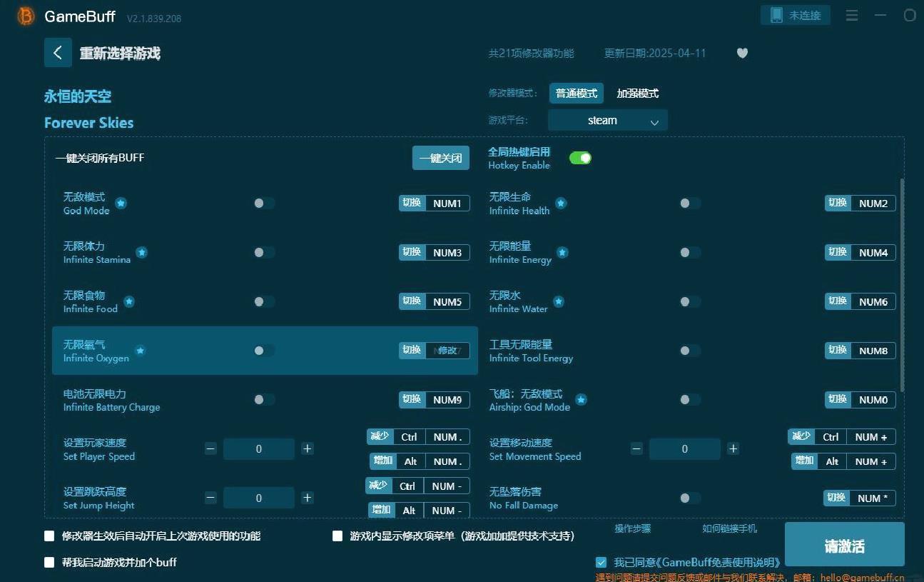This screenshot has width=924, height=582.
Task: Check show in-game modifier menu checkbox
Action: 337,536
